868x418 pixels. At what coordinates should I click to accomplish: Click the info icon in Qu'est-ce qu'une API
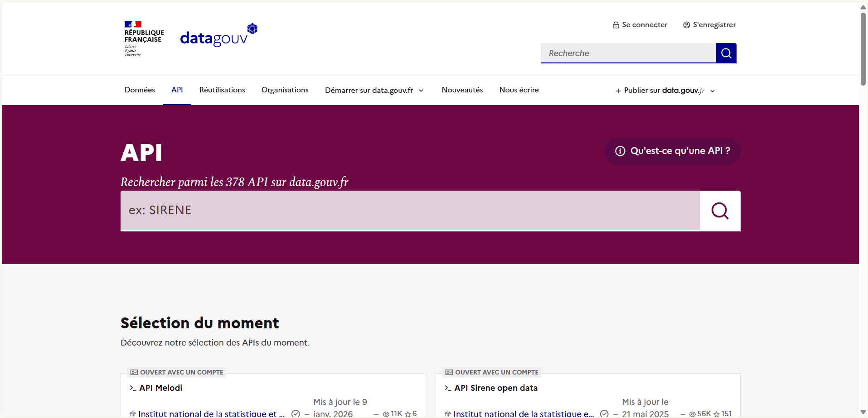[620, 151]
